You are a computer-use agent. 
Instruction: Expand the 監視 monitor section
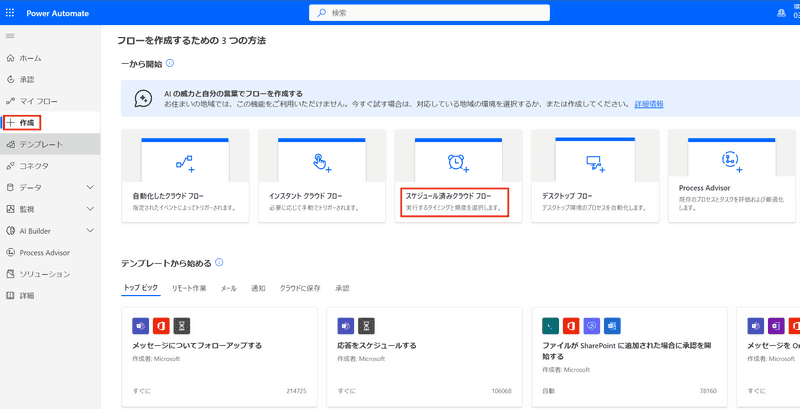(x=90, y=209)
